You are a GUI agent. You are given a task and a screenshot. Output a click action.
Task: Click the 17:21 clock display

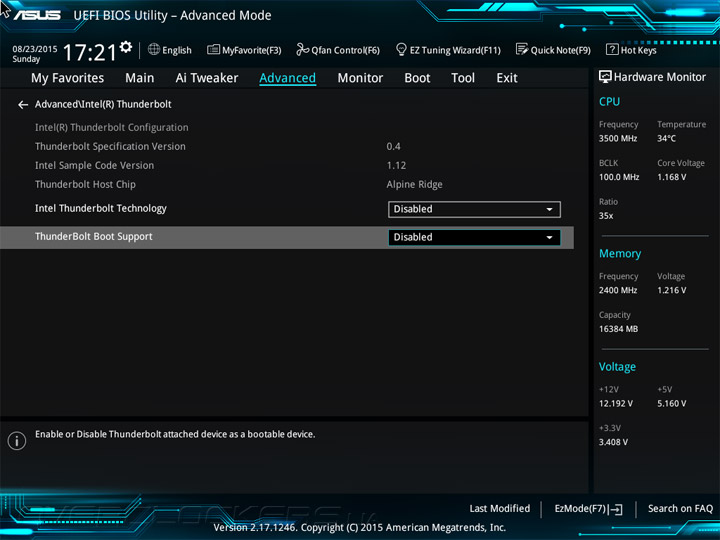(90, 52)
